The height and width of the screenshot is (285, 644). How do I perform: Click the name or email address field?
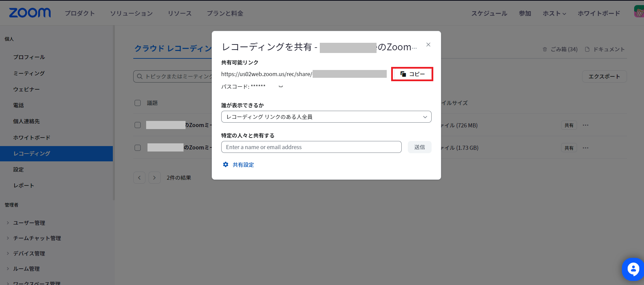(x=311, y=147)
